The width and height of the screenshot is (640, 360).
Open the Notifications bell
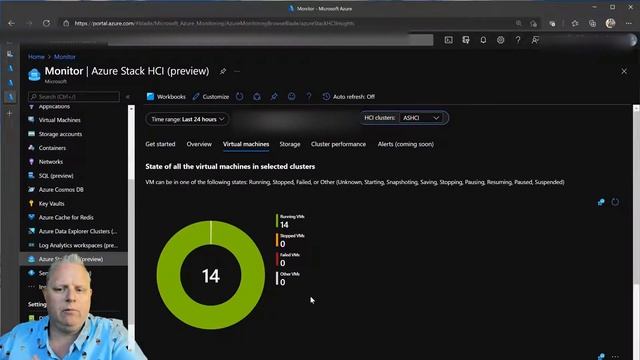coord(483,40)
